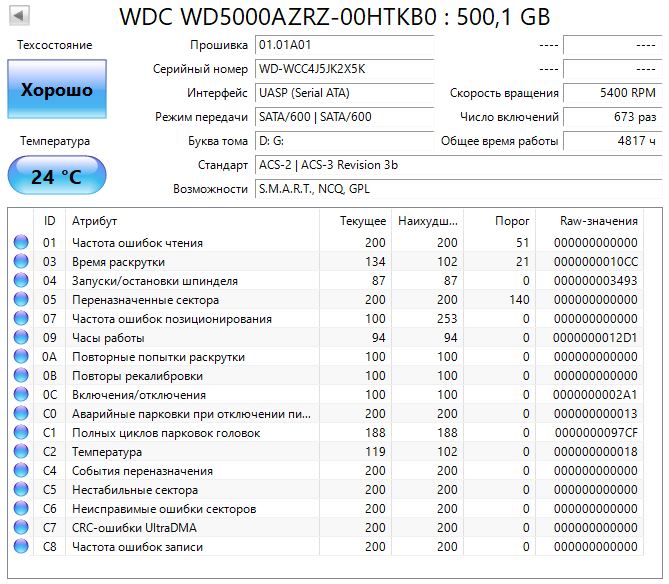
Task: Click the Число включений field 673 раз
Action: pos(613,117)
